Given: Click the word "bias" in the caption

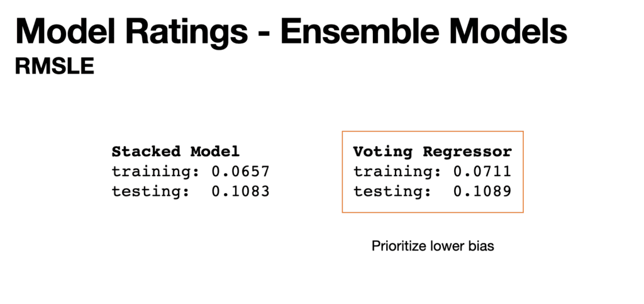Looking at the screenshot, I should click(x=481, y=246).
